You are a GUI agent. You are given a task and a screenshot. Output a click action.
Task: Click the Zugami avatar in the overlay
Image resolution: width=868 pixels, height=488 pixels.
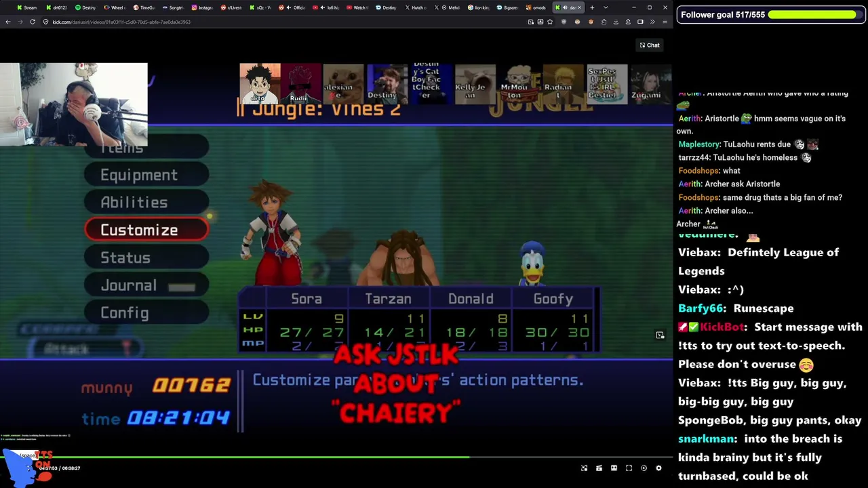coord(651,83)
